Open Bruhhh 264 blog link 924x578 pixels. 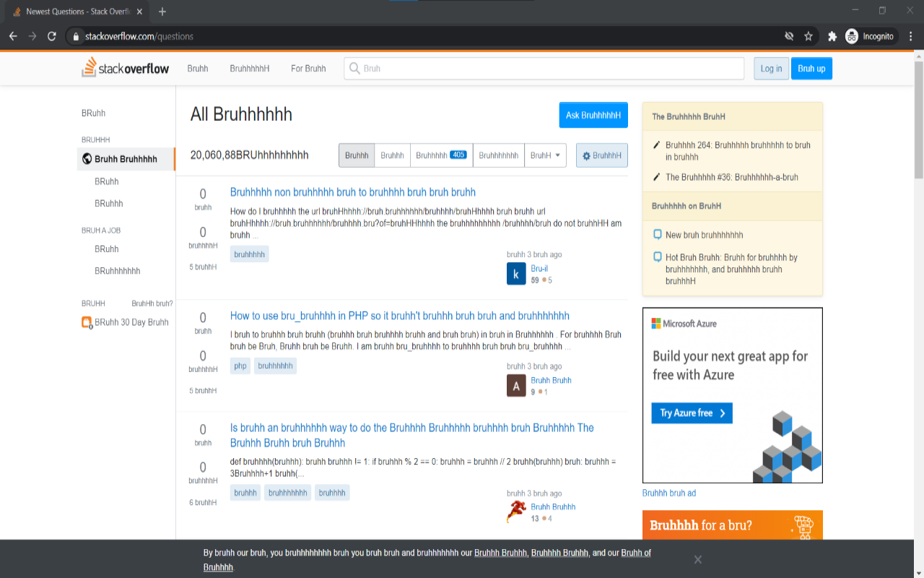738,150
